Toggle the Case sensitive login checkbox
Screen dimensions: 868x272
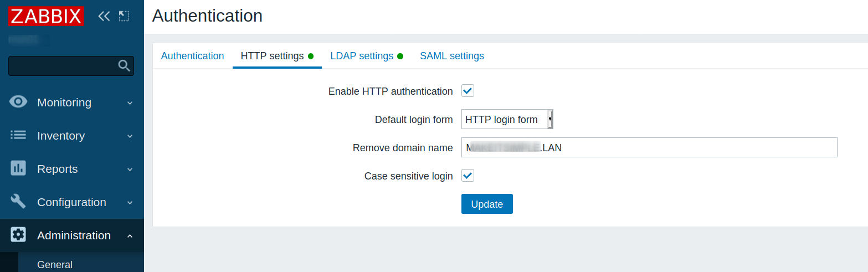pos(468,176)
